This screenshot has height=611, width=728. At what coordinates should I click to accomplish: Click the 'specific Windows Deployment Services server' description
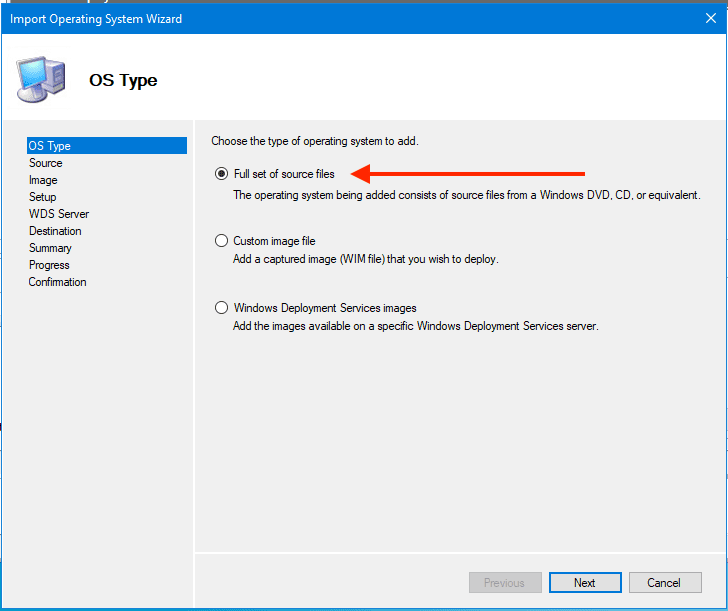point(416,326)
